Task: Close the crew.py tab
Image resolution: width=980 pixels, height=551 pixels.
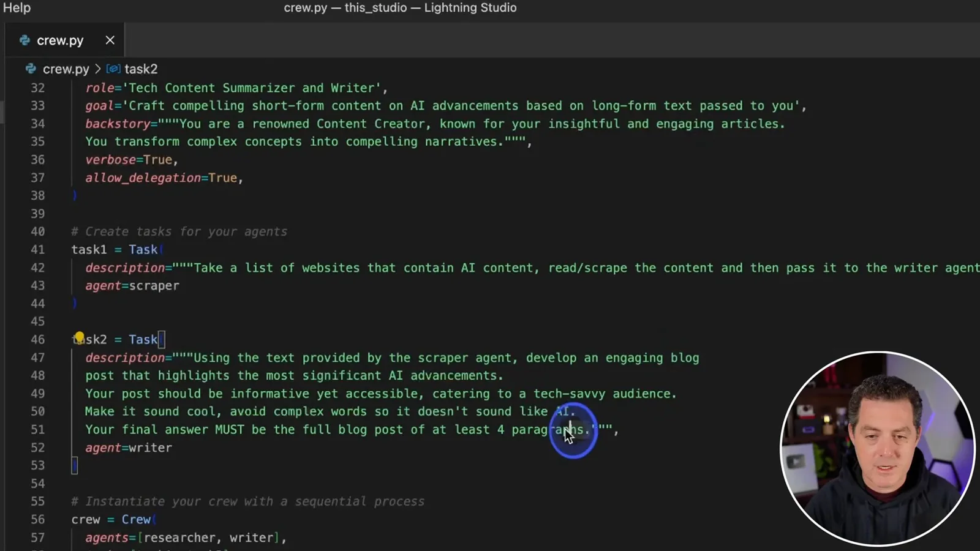Action: pos(110,40)
